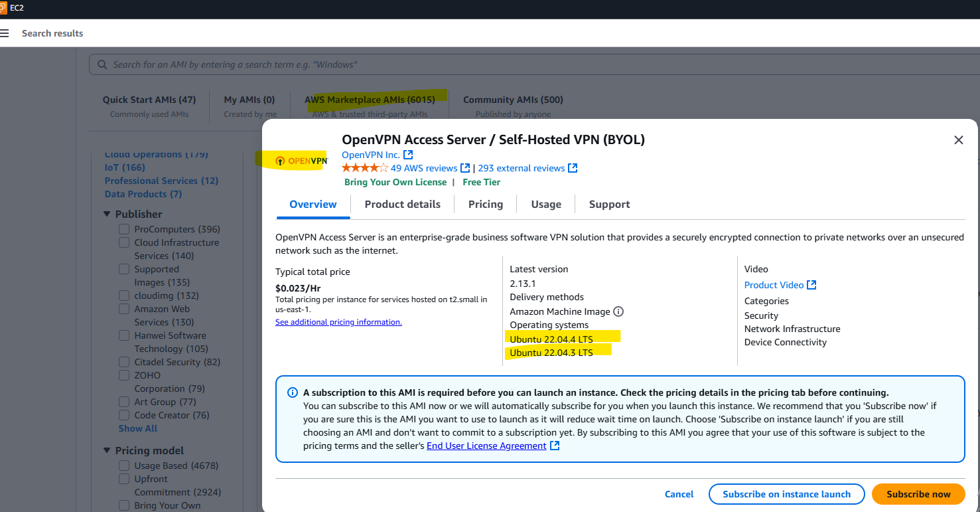Collapse the Pricing model filter section
The width and height of the screenshot is (980, 512).
[107, 450]
